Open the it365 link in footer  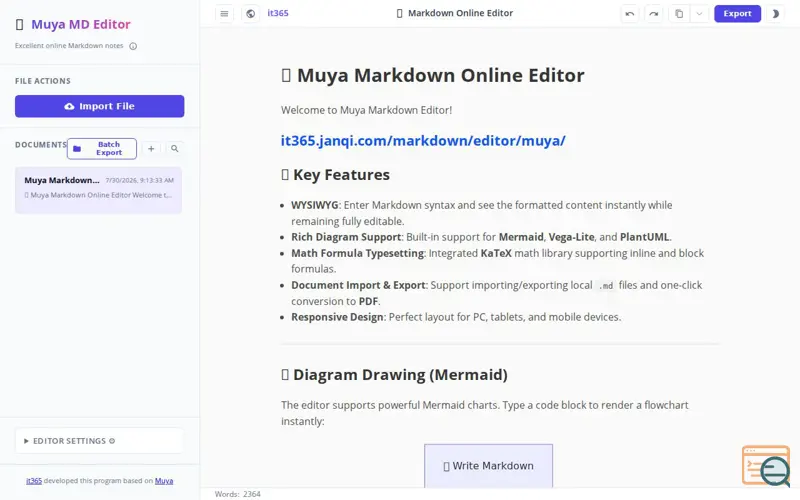(x=34, y=481)
